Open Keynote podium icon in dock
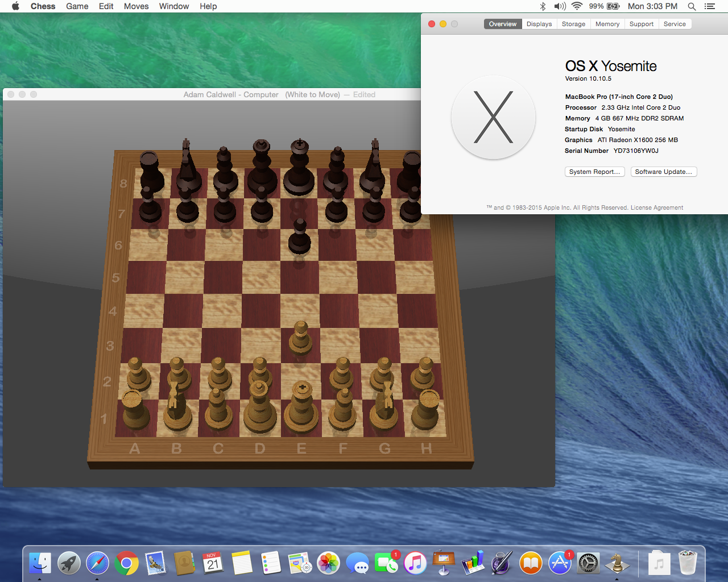This screenshot has height=582, width=728. 444,563
